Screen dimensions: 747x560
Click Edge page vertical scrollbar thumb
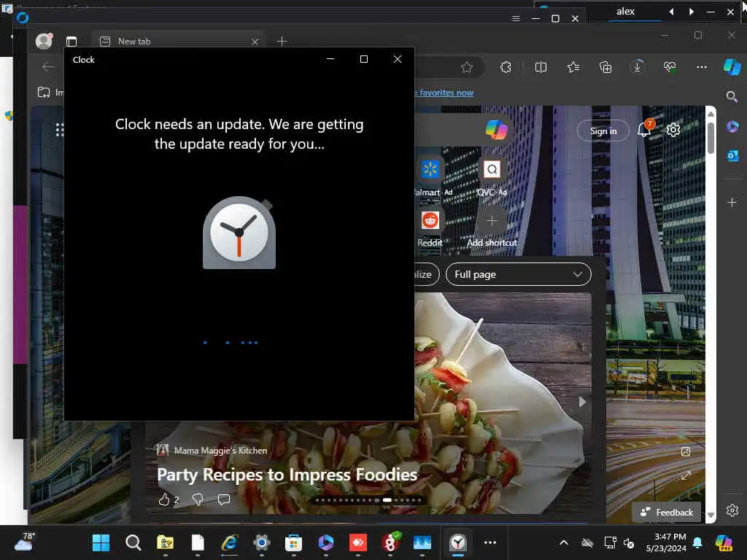click(x=711, y=138)
